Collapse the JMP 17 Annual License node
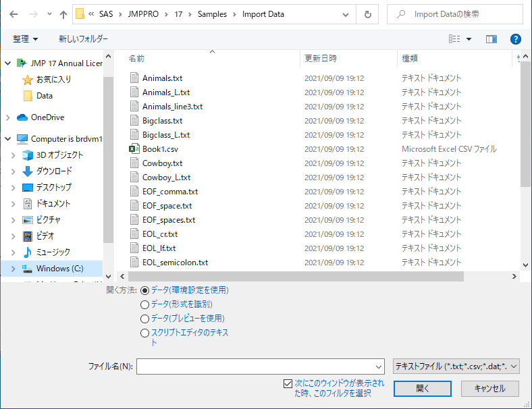Image resolution: width=532 pixels, height=409 pixels. coord(8,63)
